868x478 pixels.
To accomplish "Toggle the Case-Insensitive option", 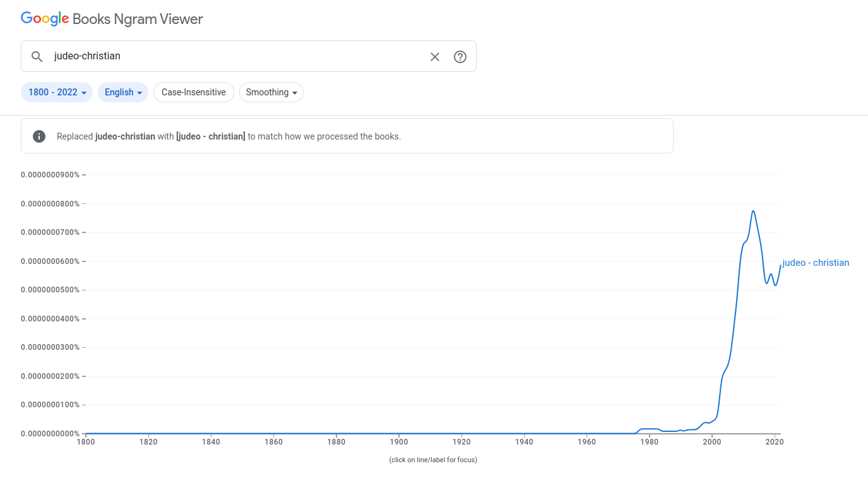I will coord(193,92).
